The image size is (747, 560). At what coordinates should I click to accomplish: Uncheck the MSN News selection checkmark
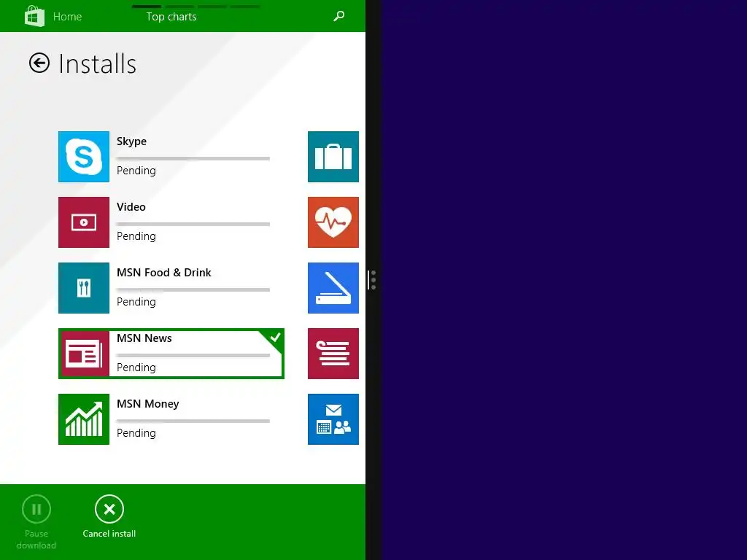(x=275, y=338)
